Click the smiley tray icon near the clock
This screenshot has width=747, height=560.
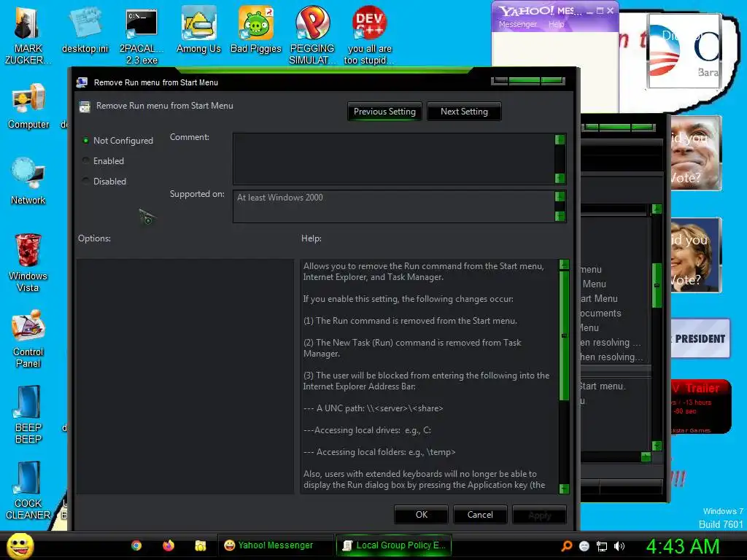tap(584, 546)
